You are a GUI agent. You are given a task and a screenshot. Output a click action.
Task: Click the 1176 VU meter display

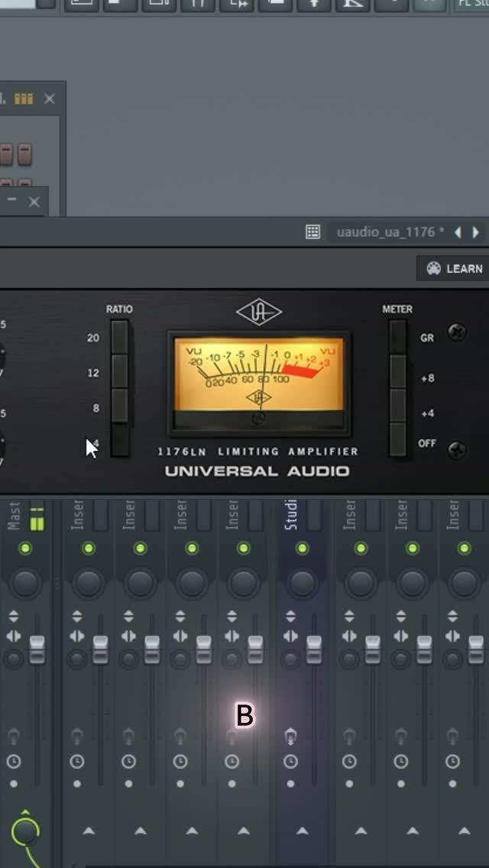259,383
